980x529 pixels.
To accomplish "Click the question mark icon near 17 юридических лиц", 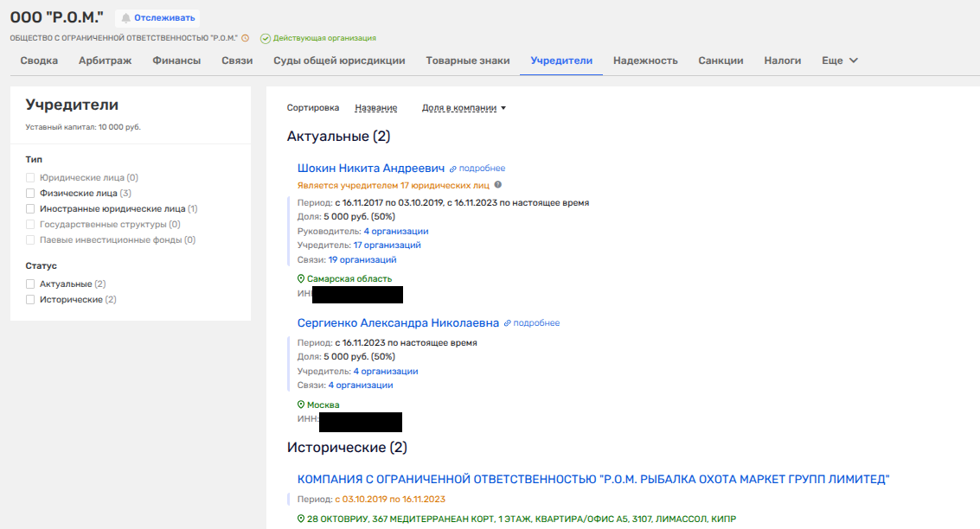I will (498, 185).
